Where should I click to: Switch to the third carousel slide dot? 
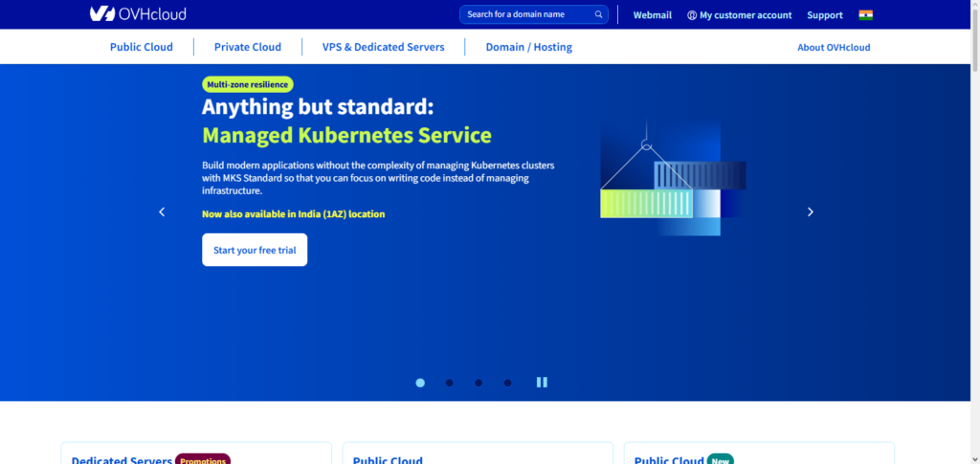[x=479, y=383]
